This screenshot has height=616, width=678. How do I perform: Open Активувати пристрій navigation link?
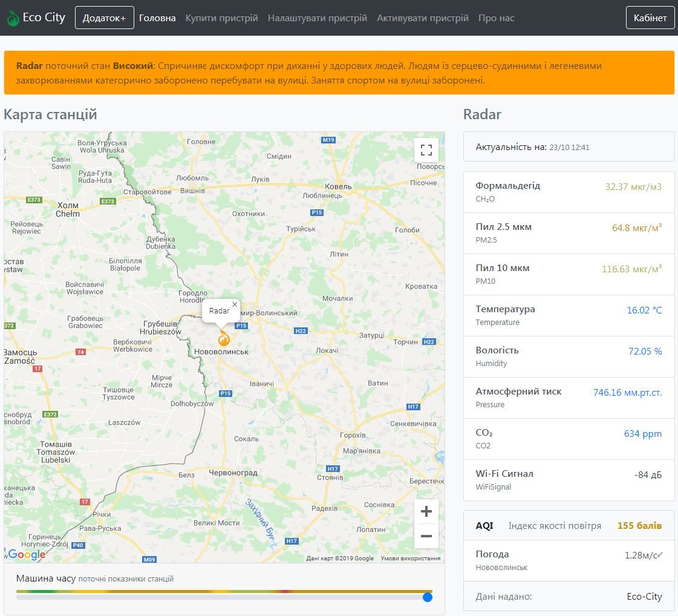coord(422,18)
